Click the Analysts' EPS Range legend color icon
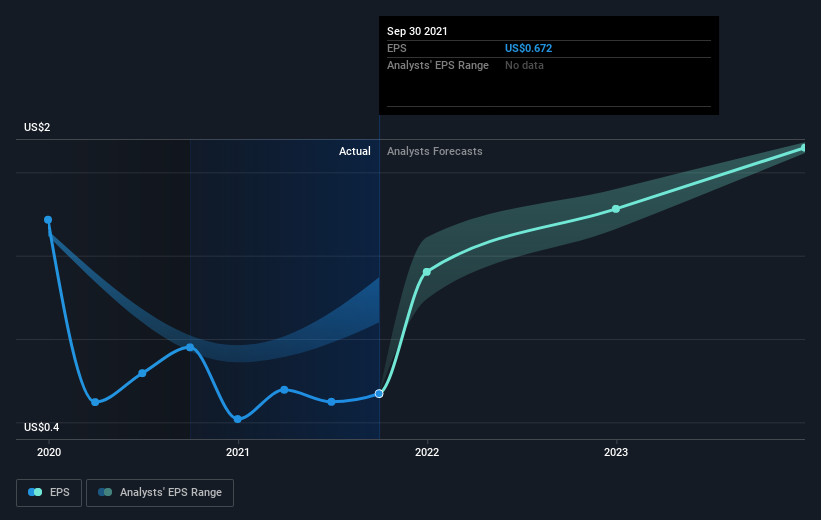Screen dimensions: 821x520 pyautogui.click(x=105, y=492)
